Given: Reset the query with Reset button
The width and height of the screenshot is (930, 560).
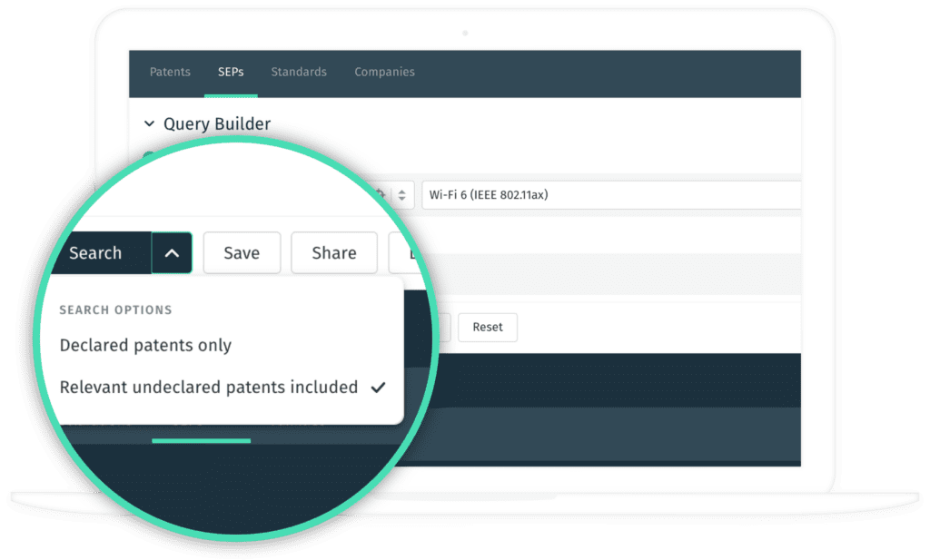Looking at the screenshot, I should 488,327.
